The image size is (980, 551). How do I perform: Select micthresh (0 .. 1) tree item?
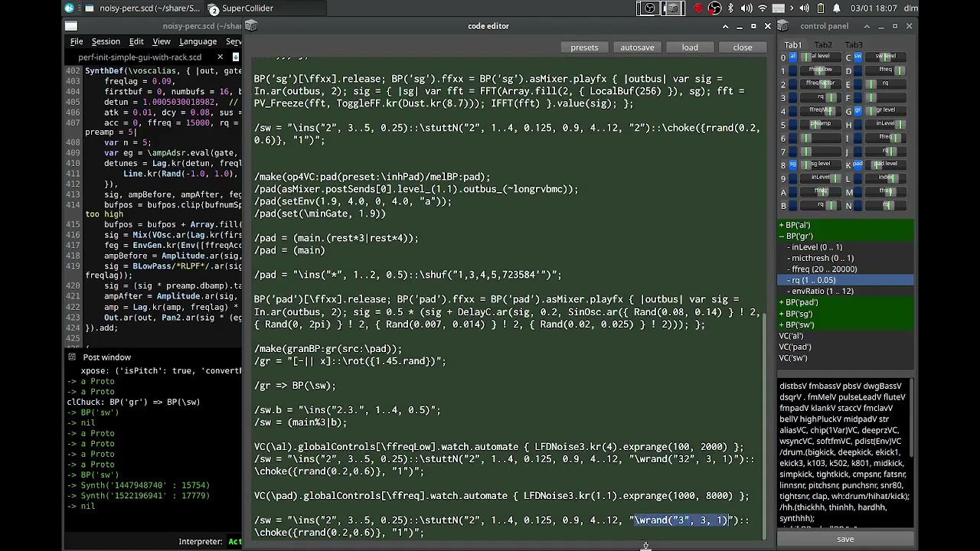(x=846, y=258)
